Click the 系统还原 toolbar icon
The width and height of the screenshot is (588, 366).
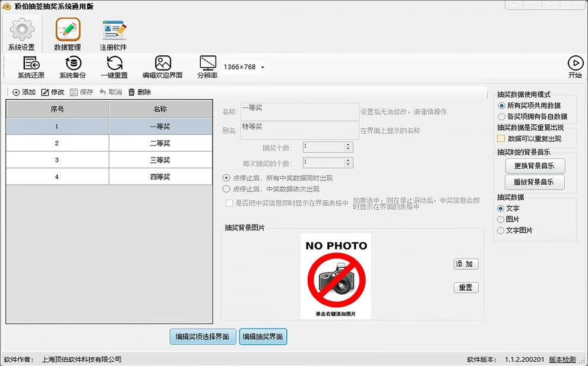(31, 64)
